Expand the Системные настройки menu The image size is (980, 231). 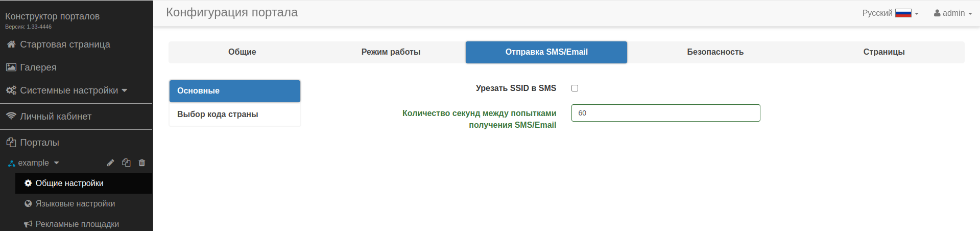pos(66,90)
